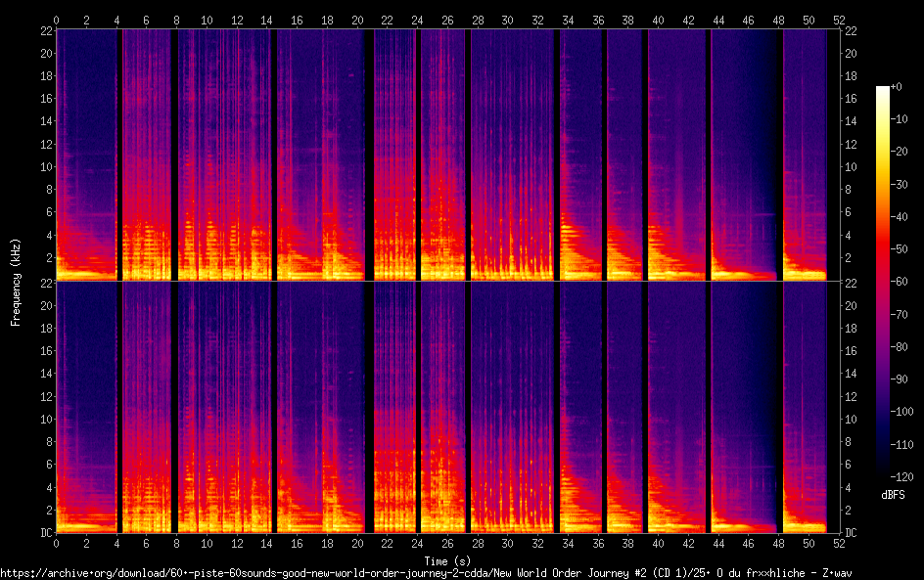Click the '-30' color scale label
Screen dimensions: 924x580
click(899, 184)
